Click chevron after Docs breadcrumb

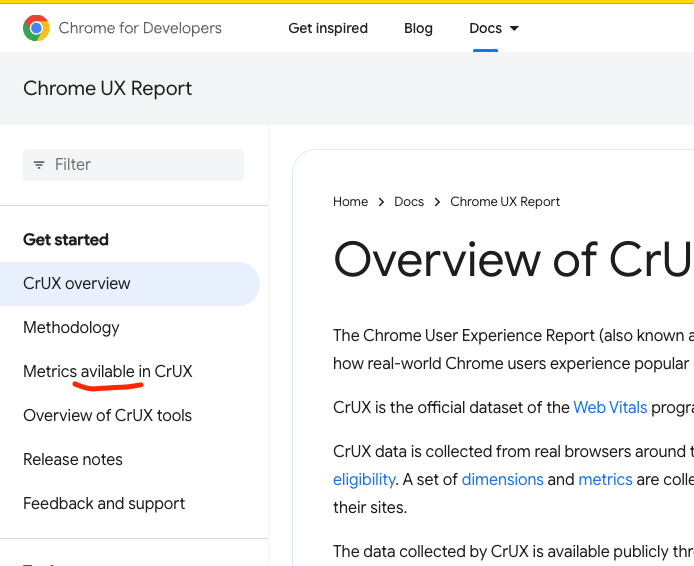click(x=437, y=202)
